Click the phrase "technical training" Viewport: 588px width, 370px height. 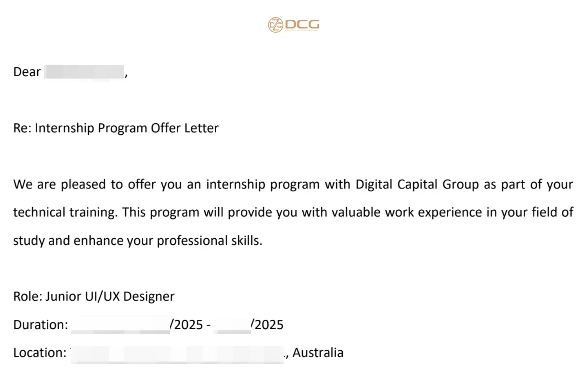coord(65,212)
